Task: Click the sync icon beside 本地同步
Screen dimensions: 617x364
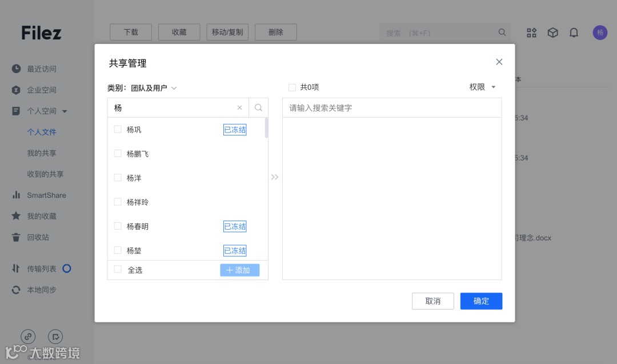Action: click(x=16, y=290)
